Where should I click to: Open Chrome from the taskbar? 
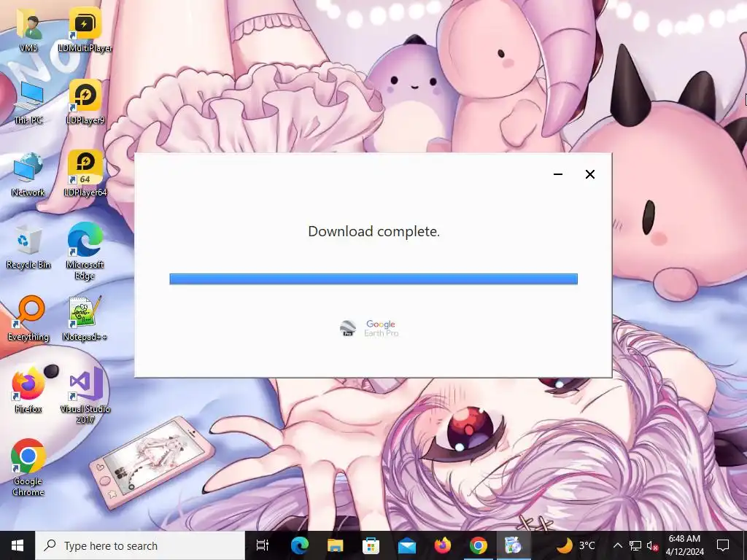(479, 545)
